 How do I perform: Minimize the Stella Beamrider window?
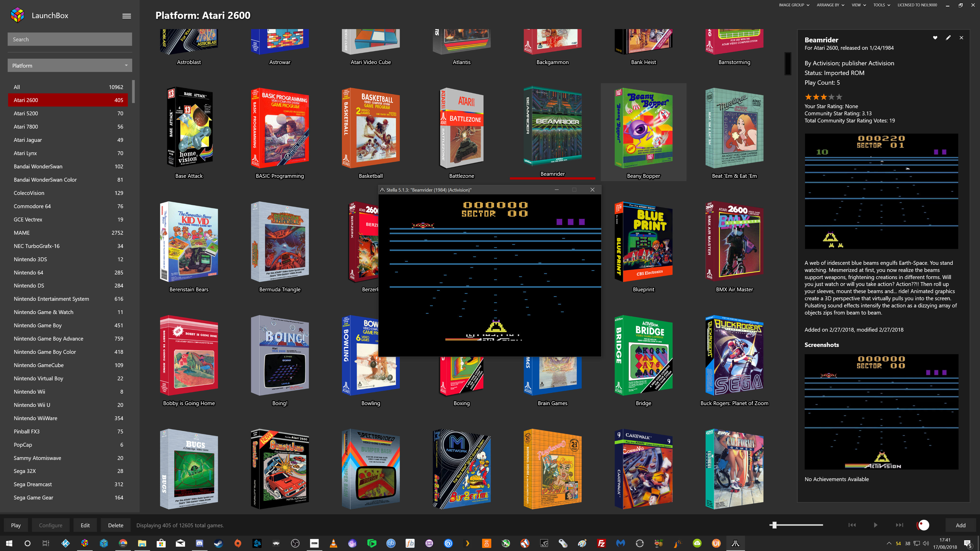coord(557,190)
